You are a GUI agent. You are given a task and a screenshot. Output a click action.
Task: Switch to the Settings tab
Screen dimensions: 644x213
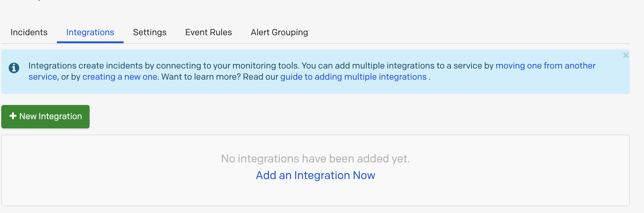(150, 32)
